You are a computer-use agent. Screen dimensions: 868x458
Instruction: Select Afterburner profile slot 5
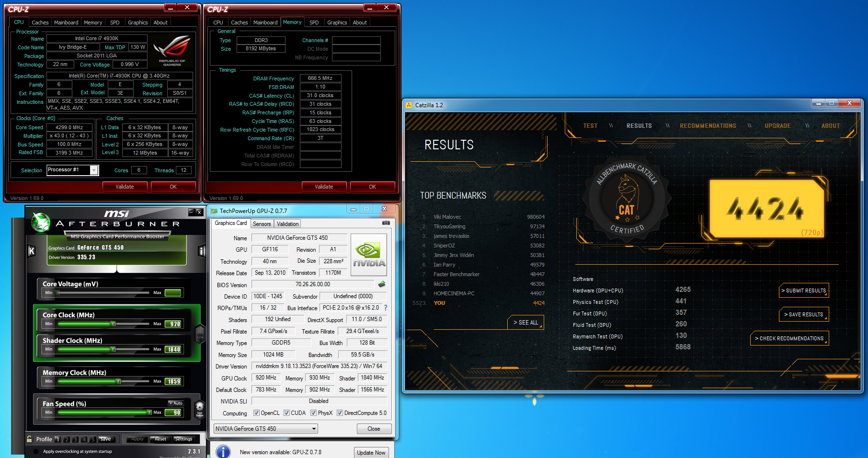click(93, 439)
